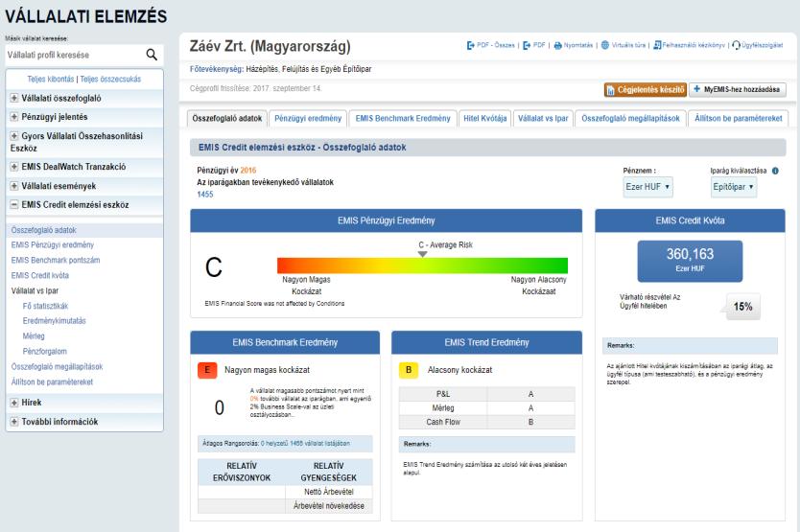Click the 15% share value
The image size is (800, 532).
click(742, 307)
